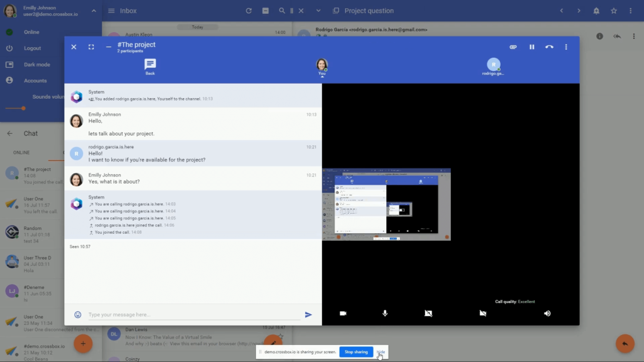Hang up the call with the phone icon
Screen dimensions: 644x362
point(549,47)
